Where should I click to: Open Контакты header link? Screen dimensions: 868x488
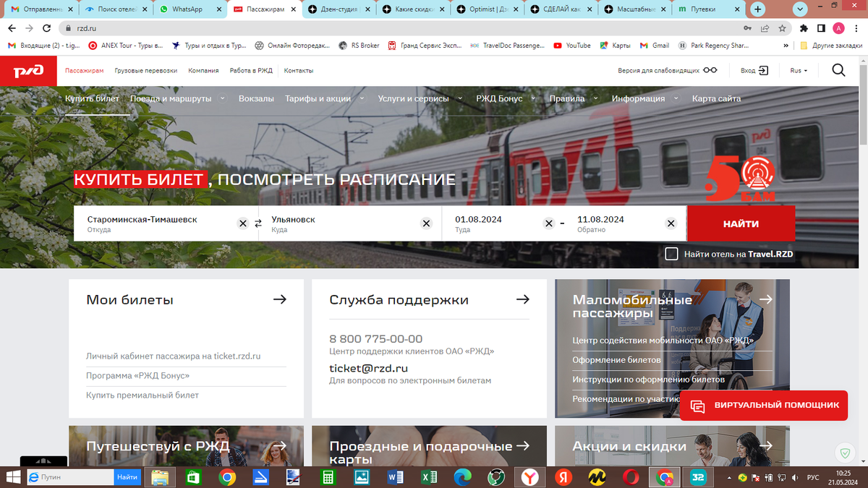[x=299, y=71]
